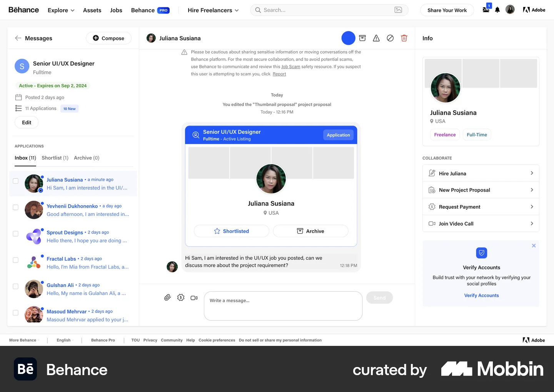
Task: Attach a file with the paperclip icon
Action: pyautogui.click(x=167, y=297)
